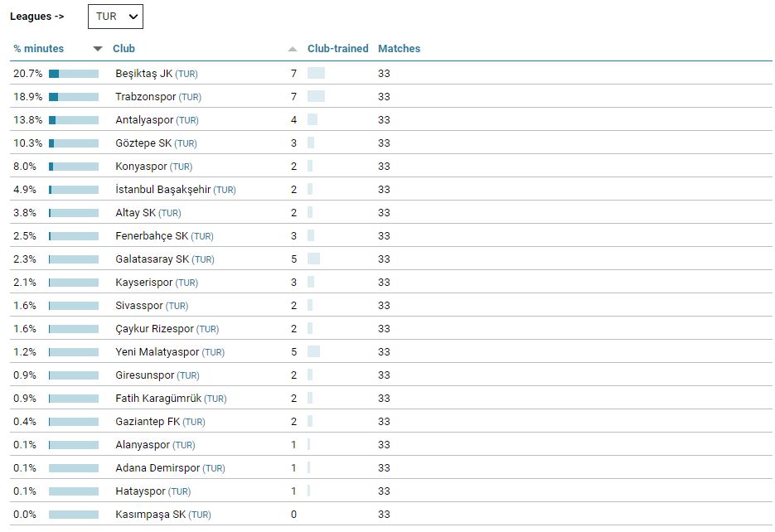This screenshot has height=532, width=775.
Task: Select Alanyaspor club name
Action: click(x=143, y=445)
